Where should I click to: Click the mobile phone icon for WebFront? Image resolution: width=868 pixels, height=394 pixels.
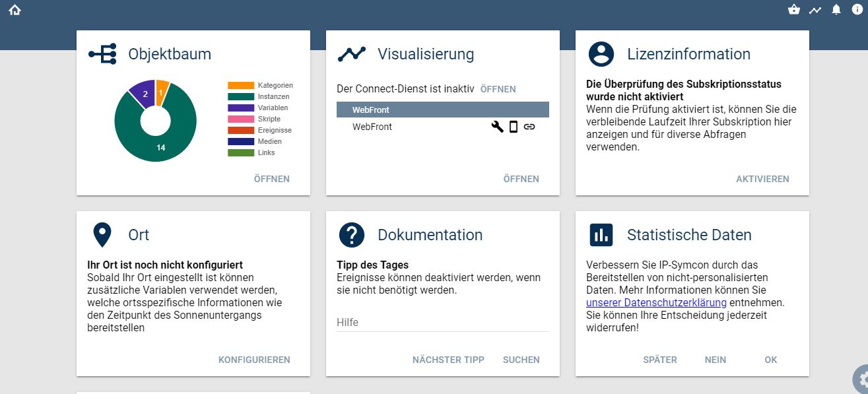(x=514, y=127)
